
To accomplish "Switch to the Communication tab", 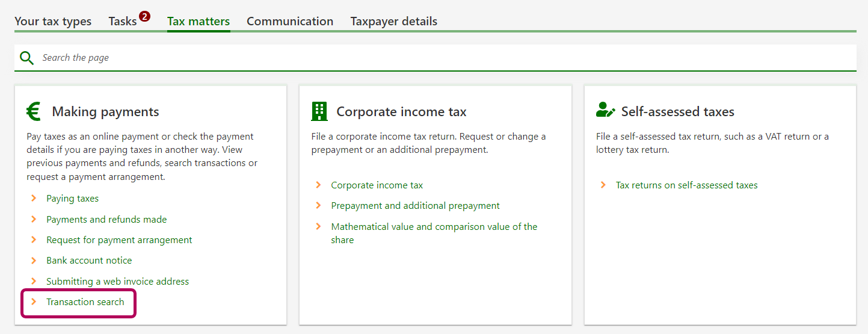I will pos(290,22).
